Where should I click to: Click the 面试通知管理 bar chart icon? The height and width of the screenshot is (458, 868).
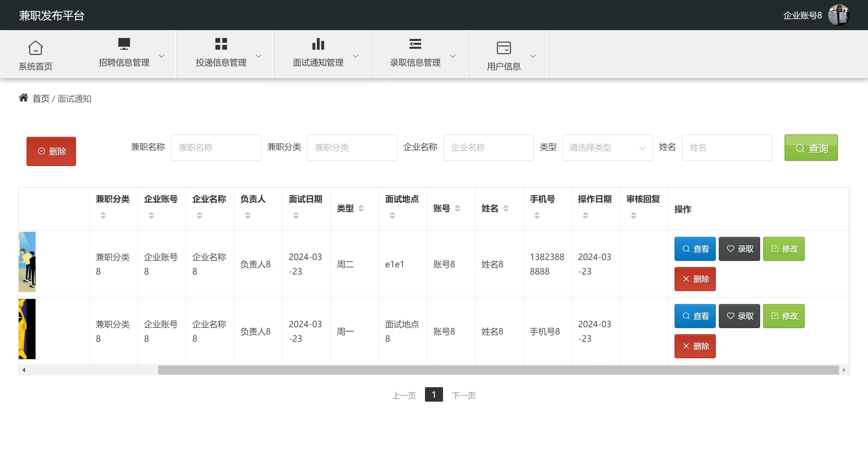[318, 44]
